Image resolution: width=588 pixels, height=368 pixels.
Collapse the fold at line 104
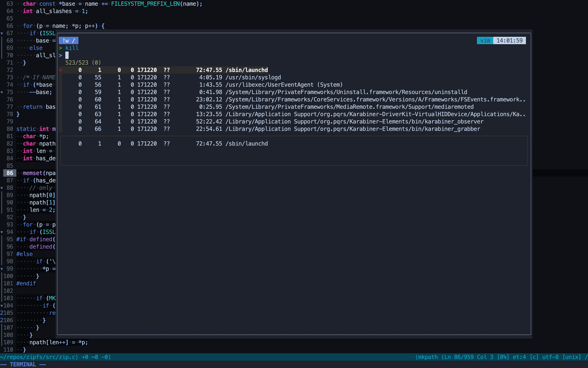2,305
